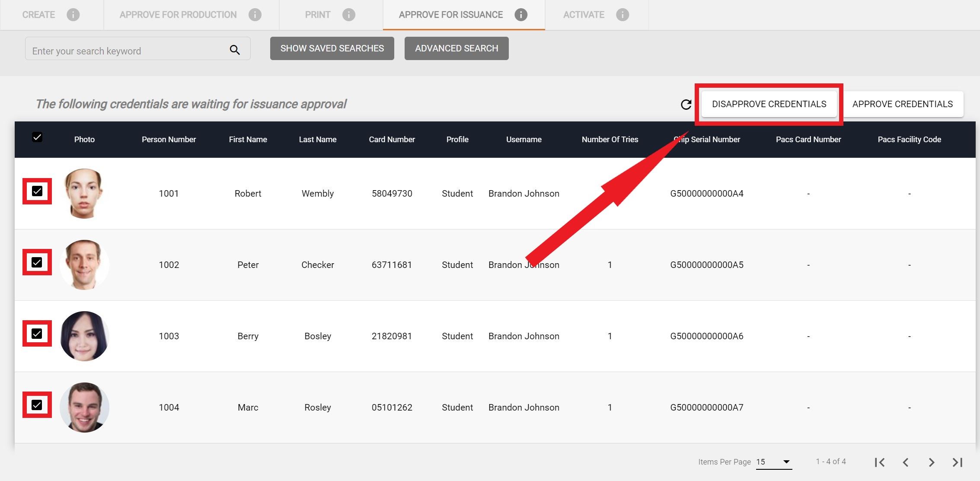Toggle checkbox for Berry Bosley
Screen dimensions: 980x481
[37, 334]
